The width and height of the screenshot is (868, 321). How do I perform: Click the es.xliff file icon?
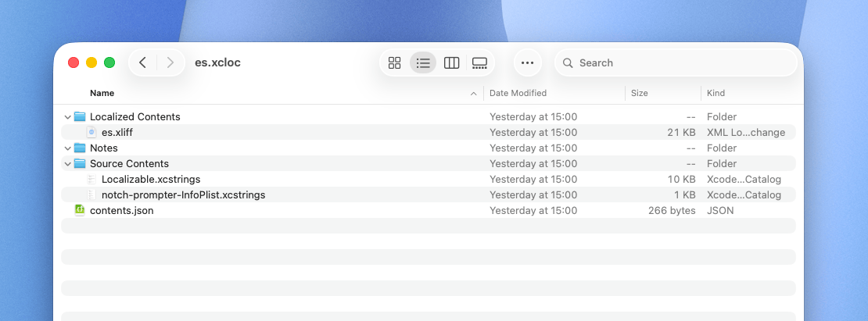tap(91, 133)
